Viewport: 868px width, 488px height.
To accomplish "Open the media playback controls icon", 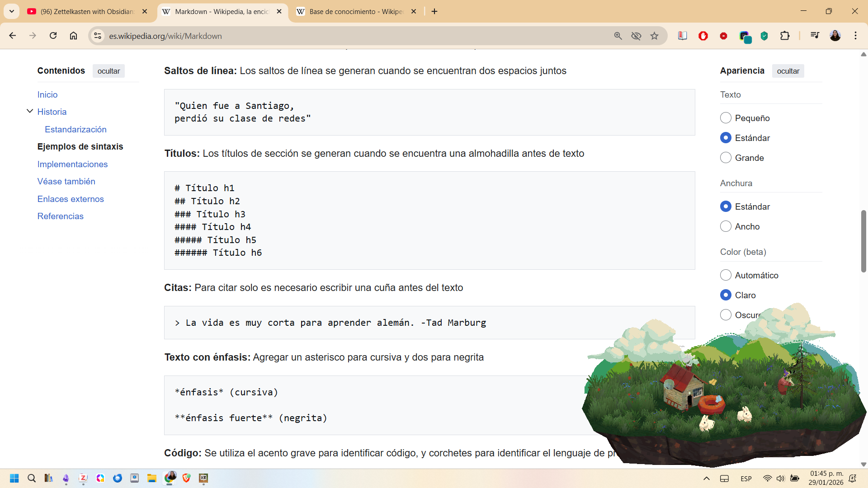I will [x=814, y=36].
